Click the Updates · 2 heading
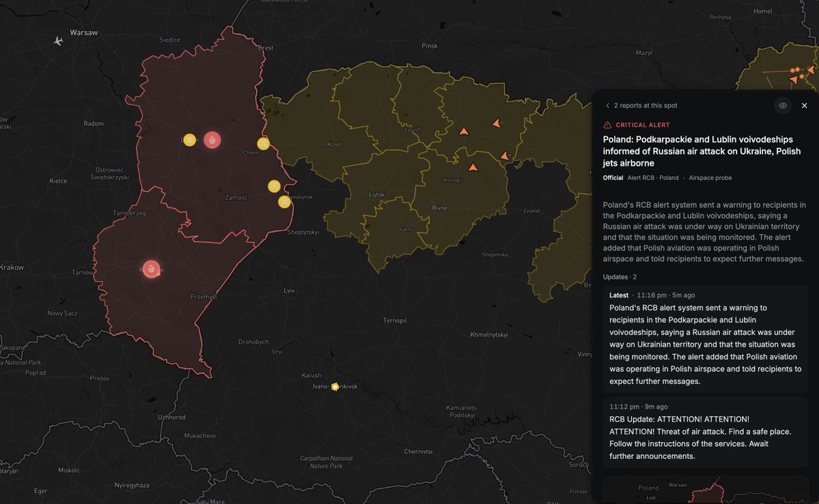Image resolution: width=819 pixels, height=504 pixels. click(620, 277)
